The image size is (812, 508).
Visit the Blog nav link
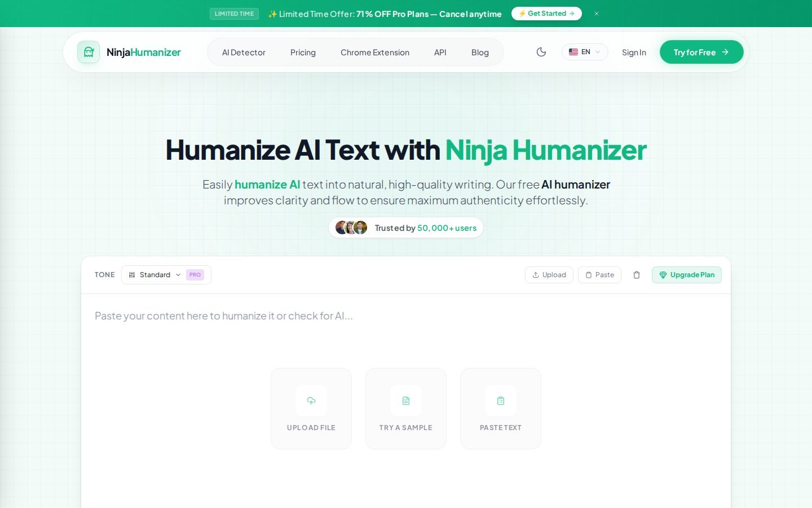click(x=480, y=52)
